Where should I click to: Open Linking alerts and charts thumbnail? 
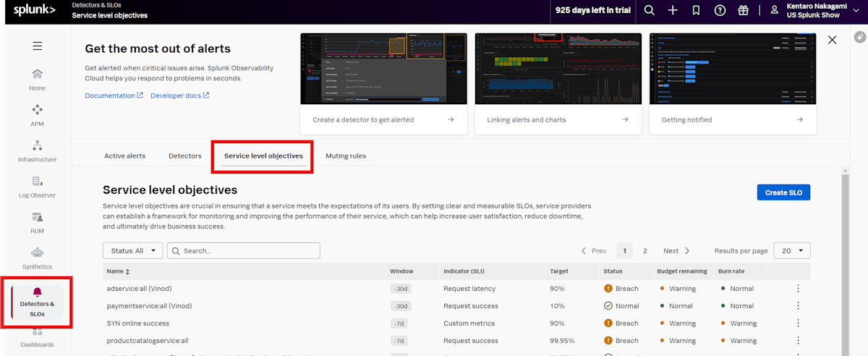pyautogui.click(x=558, y=69)
